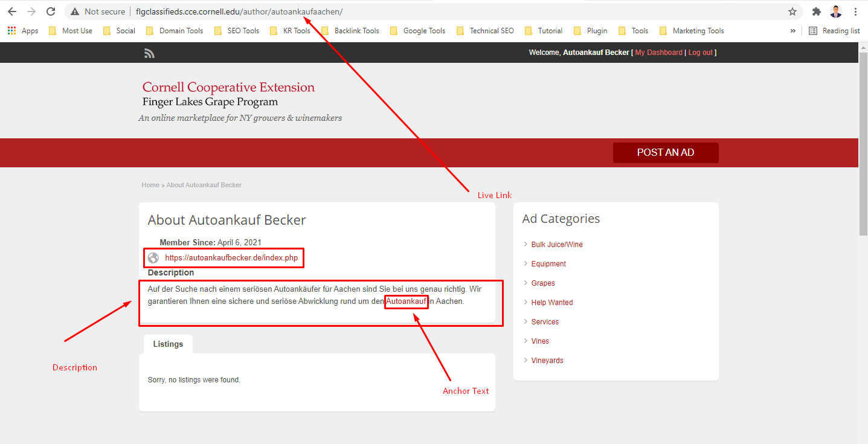
Task: Go to Home in the breadcrumb
Action: tap(150, 185)
